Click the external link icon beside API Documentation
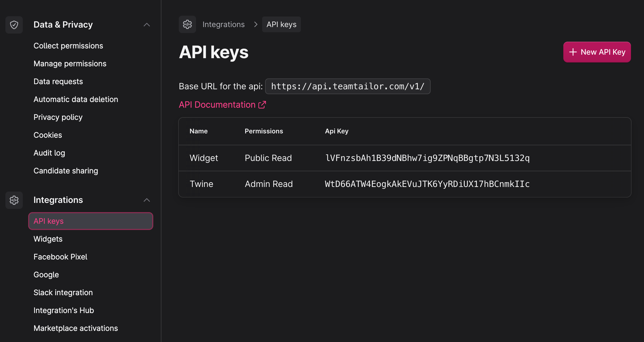 click(x=262, y=105)
